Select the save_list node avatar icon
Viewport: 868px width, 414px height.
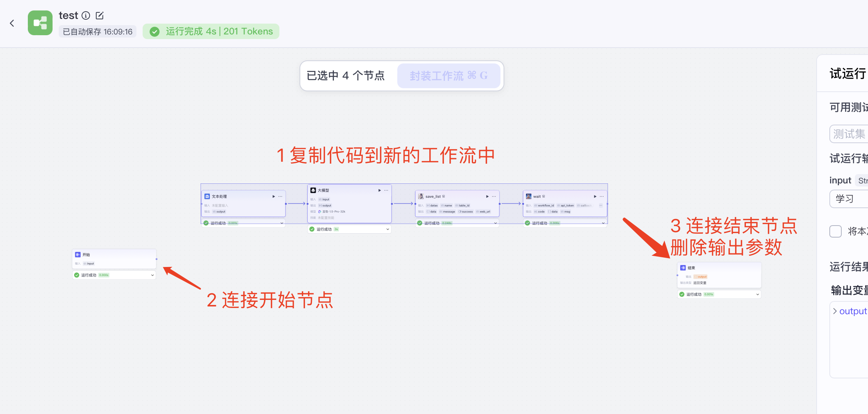421,197
